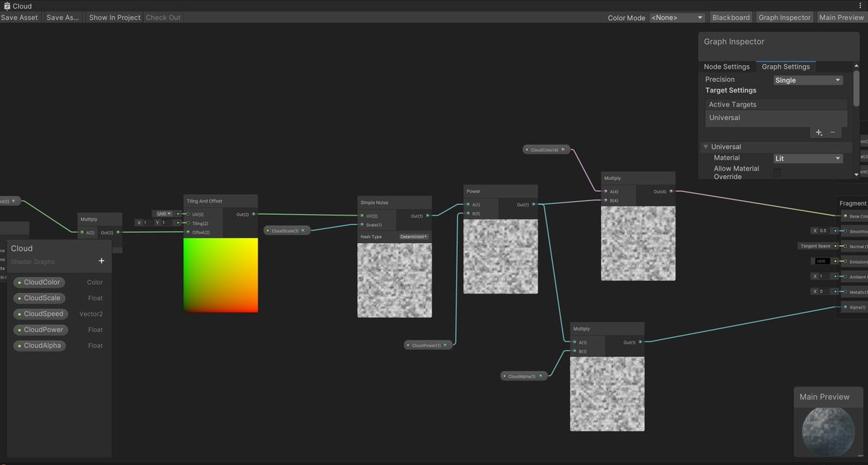Open the Color Mode dropdown

[x=677, y=17]
